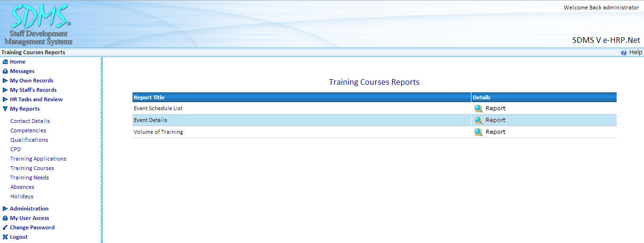Click the padlock icon beside My User Access
This screenshot has width=644, height=243.
[5, 218]
